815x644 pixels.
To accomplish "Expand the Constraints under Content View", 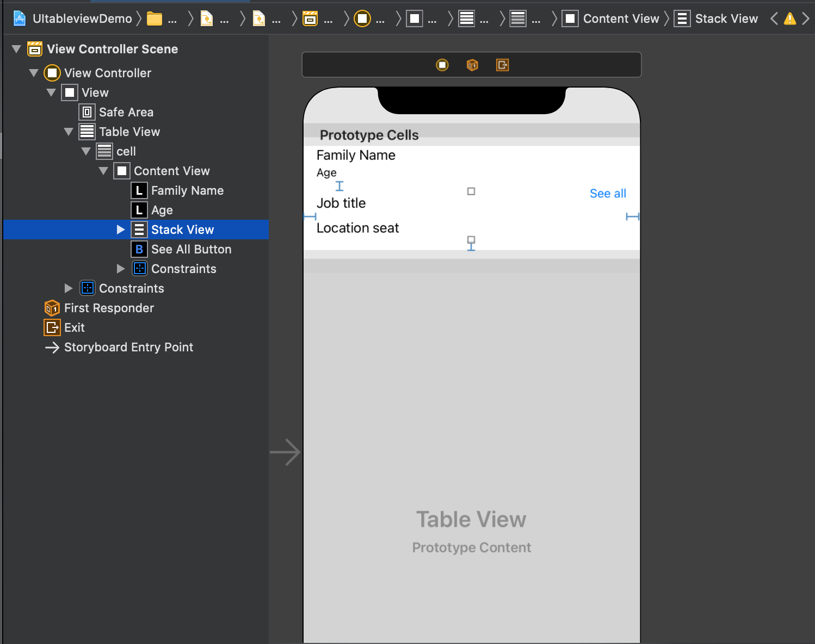I will coord(120,268).
